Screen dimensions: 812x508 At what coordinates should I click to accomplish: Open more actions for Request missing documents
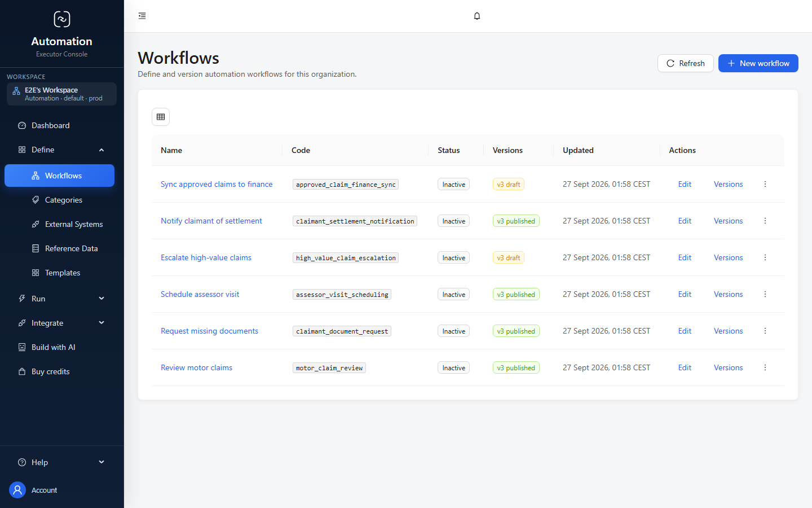765,331
